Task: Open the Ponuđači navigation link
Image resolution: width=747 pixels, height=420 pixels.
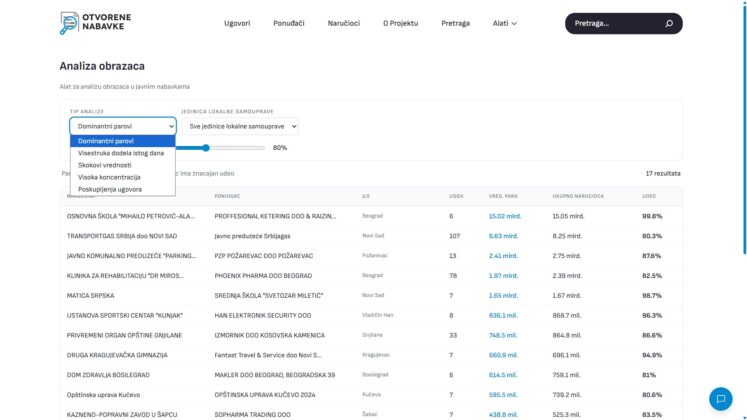Action: (289, 23)
